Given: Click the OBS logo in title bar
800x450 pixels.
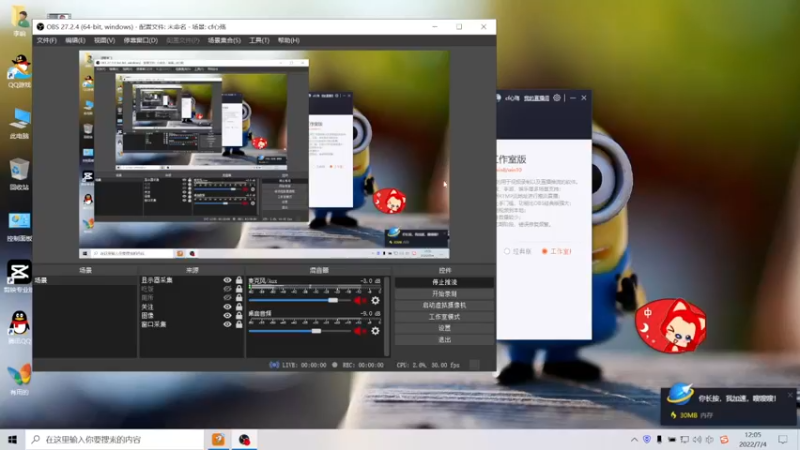Looking at the screenshot, I should point(40,27).
